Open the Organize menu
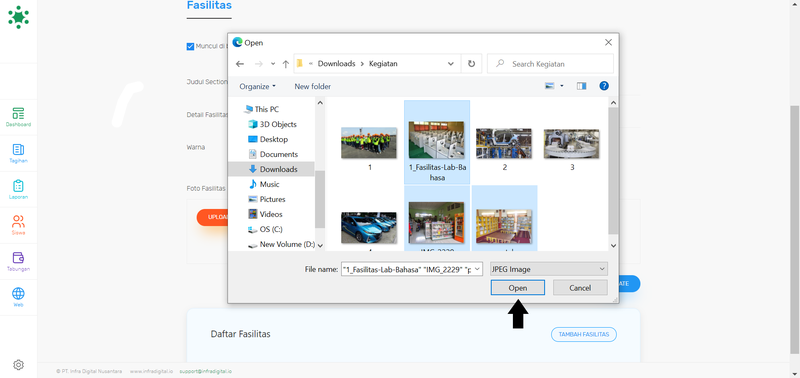This screenshot has height=378, width=800. coord(258,86)
